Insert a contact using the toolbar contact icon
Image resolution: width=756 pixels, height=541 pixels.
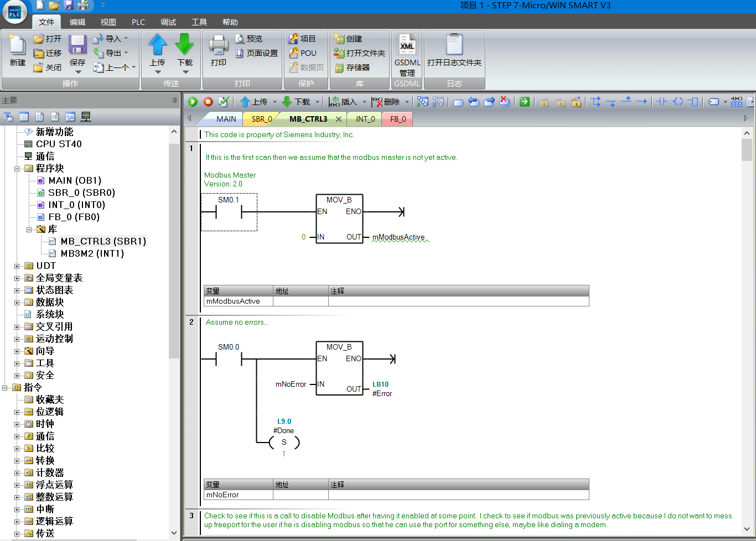coord(662,102)
